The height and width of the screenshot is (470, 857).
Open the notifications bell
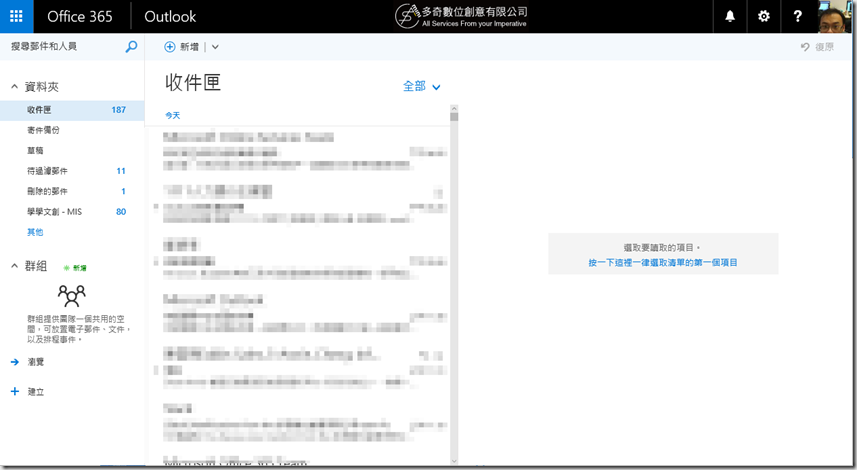(730, 16)
